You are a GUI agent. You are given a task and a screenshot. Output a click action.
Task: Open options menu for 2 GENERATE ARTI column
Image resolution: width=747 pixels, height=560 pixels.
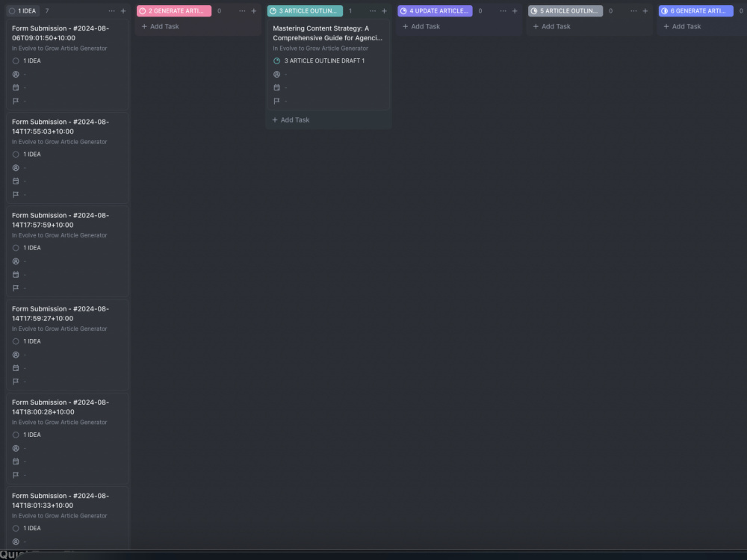click(242, 11)
